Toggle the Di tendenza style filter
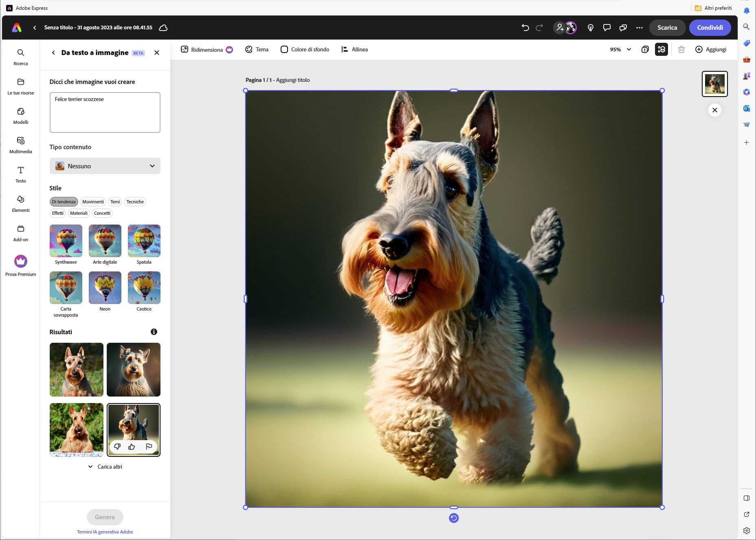 [x=64, y=202]
